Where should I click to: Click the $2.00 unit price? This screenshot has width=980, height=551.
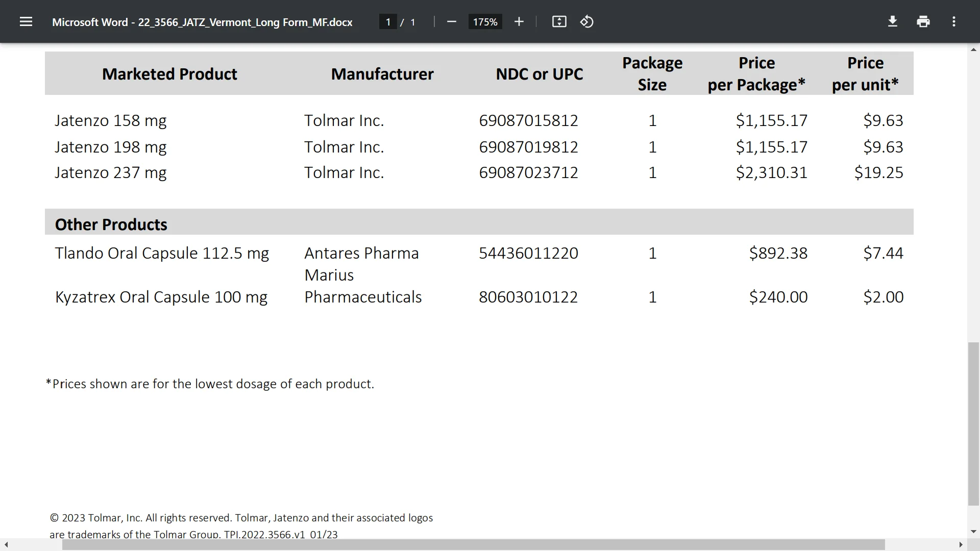click(884, 297)
